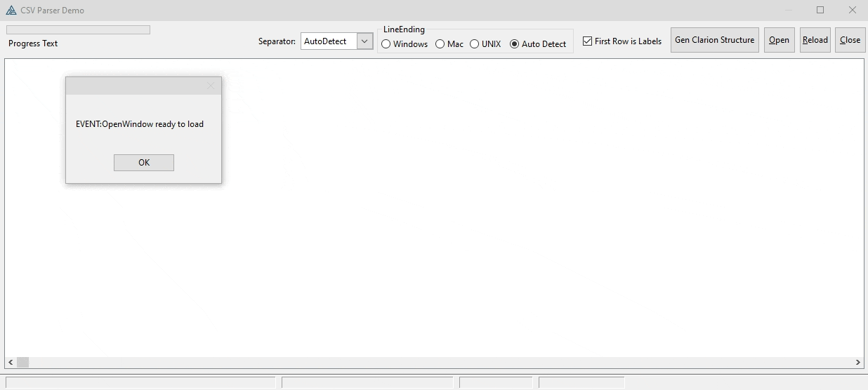Click the CSV Parser Demo title bar icon

tap(11, 11)
